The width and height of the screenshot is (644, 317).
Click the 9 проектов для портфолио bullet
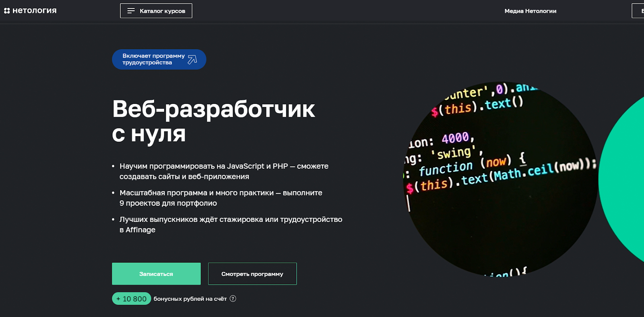pos(221,198)
